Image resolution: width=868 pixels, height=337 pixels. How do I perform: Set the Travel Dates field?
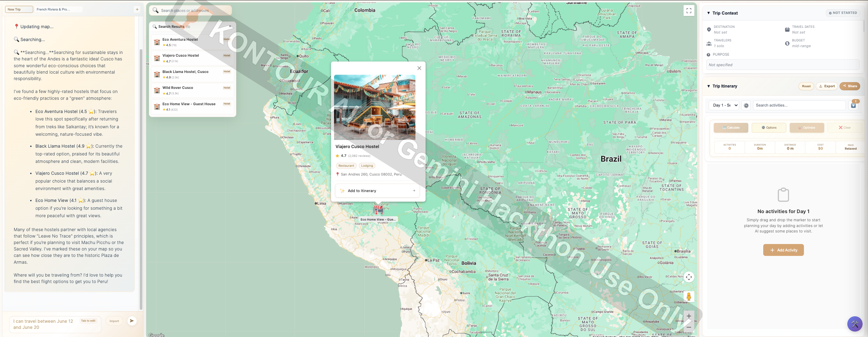[x=798, y=32]
